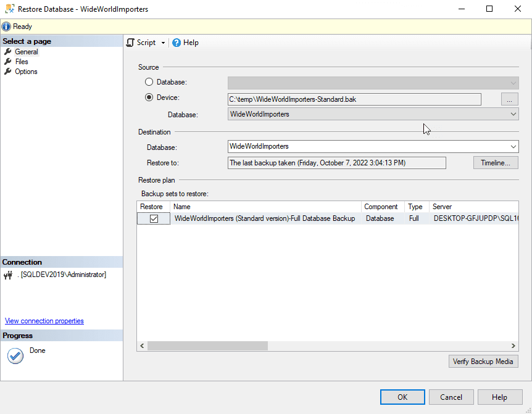Open the General page
The image size is (532, 414).
click(27, 52)
